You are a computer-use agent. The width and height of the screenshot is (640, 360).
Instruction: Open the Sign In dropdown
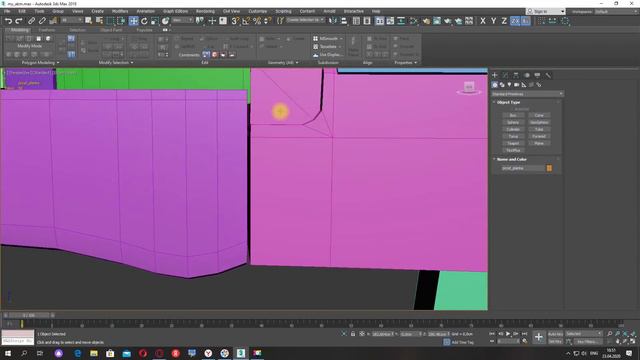(546, 11)
